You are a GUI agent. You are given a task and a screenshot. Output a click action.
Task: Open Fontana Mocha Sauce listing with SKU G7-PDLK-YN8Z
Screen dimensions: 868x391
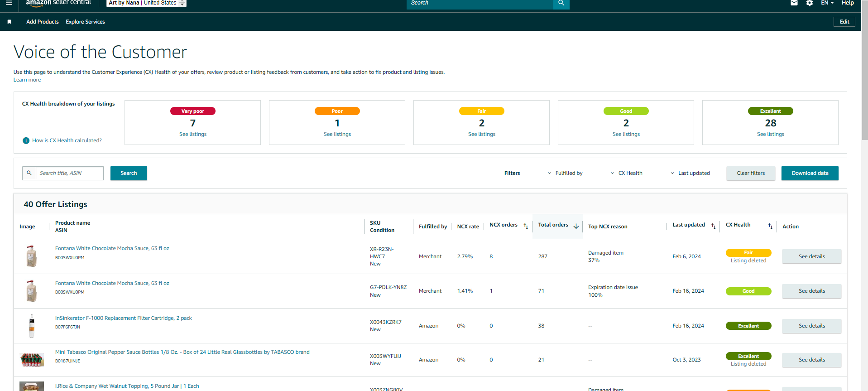click(x=112, y=283)
